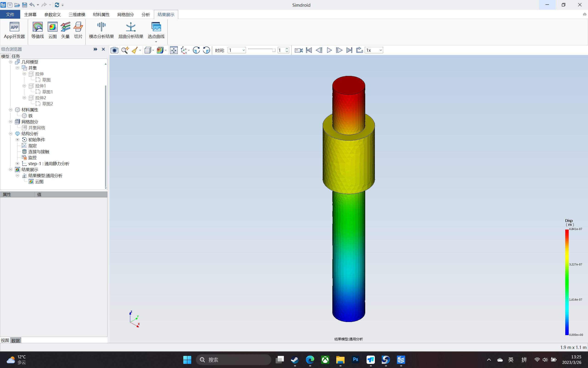Open the 文件 menu
Screen dimensions: 588x368
tap(10, 14)
